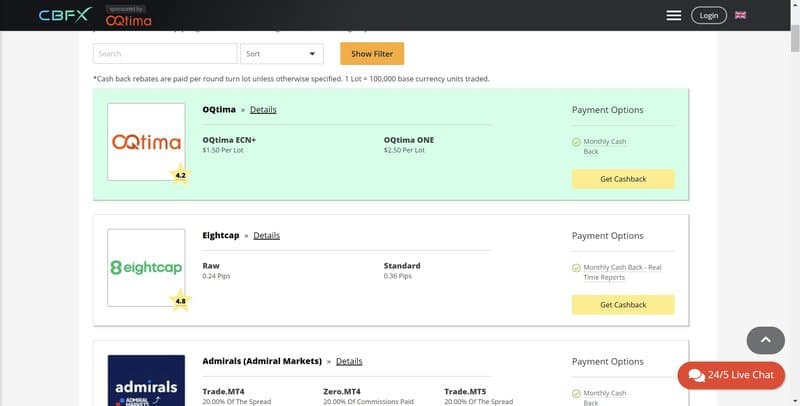
Task: Click the 0.24 Pips value
Action: click(x=216, y=276)
